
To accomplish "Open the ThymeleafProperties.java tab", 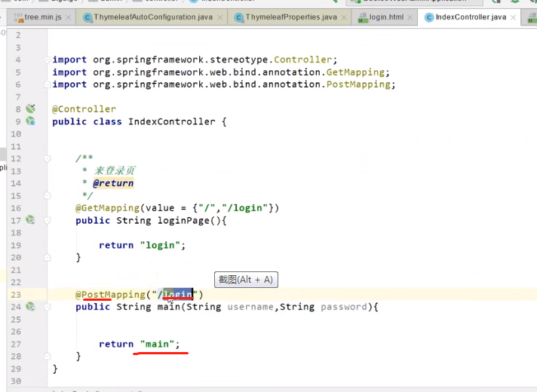I will point(290,17).
